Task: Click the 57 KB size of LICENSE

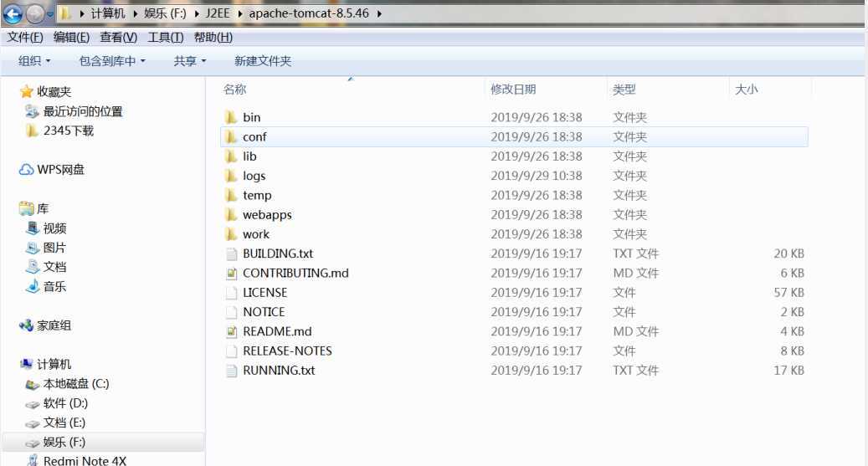Action: 788,292
